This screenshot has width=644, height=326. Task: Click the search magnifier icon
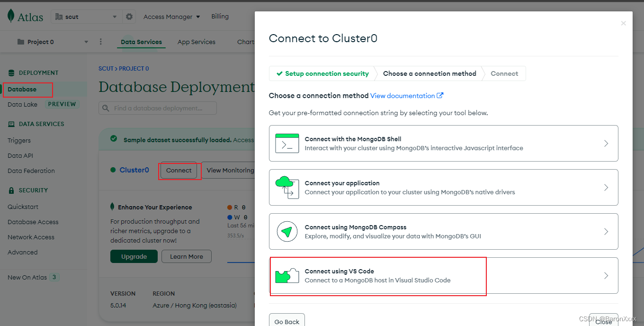click(106, 109)
